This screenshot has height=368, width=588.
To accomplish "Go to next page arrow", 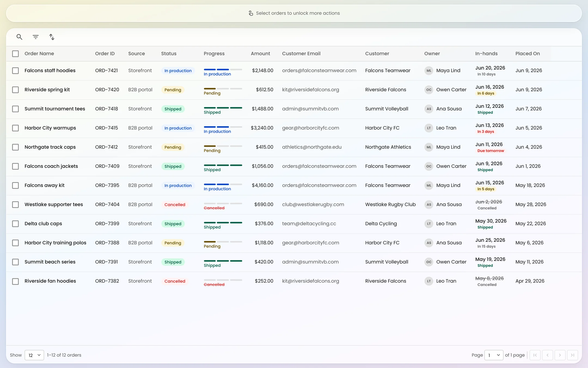I will tap(560, 355).
